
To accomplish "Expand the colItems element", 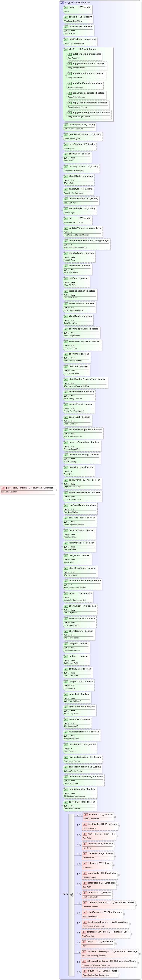I will coord(113,865).
